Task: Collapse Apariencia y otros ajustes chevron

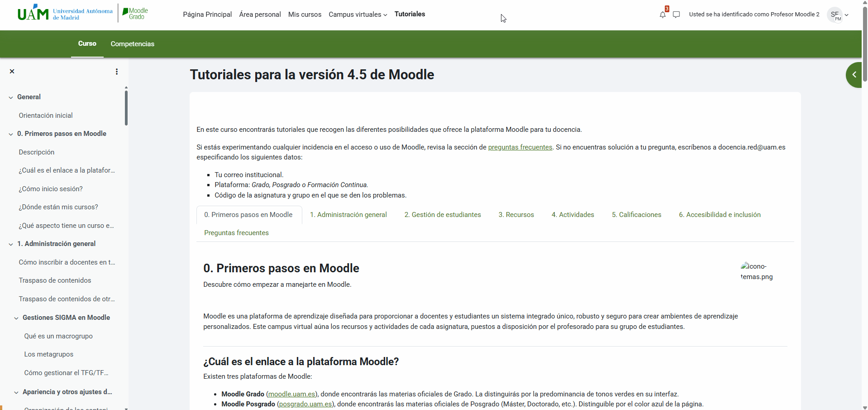Action: pyautogui.click(x=16, y=392)
